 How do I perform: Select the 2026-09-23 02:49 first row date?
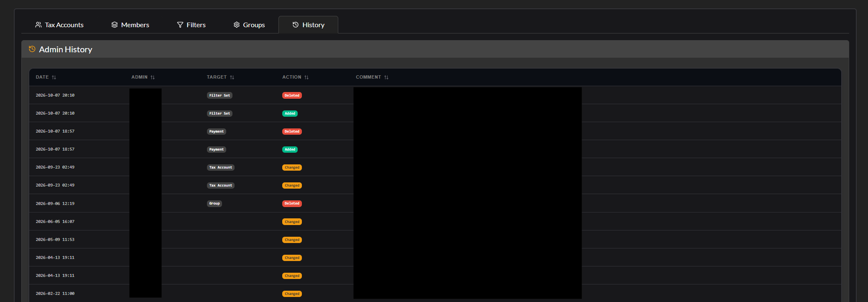pos(55,167)
